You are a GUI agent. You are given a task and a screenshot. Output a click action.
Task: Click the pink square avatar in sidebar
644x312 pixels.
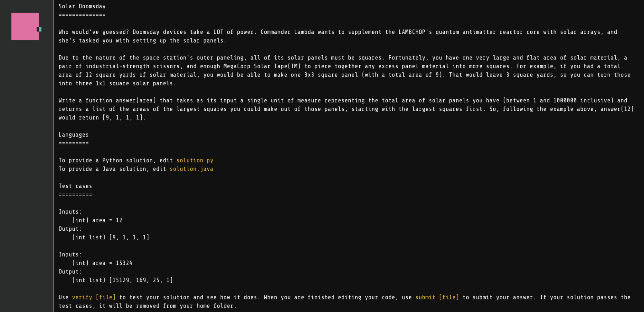pos(25,26)
